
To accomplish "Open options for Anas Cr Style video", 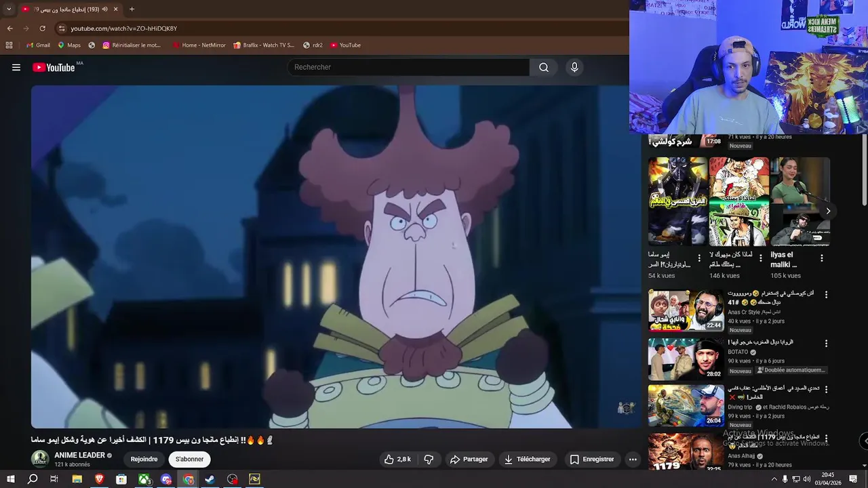I will coord(826,295).
